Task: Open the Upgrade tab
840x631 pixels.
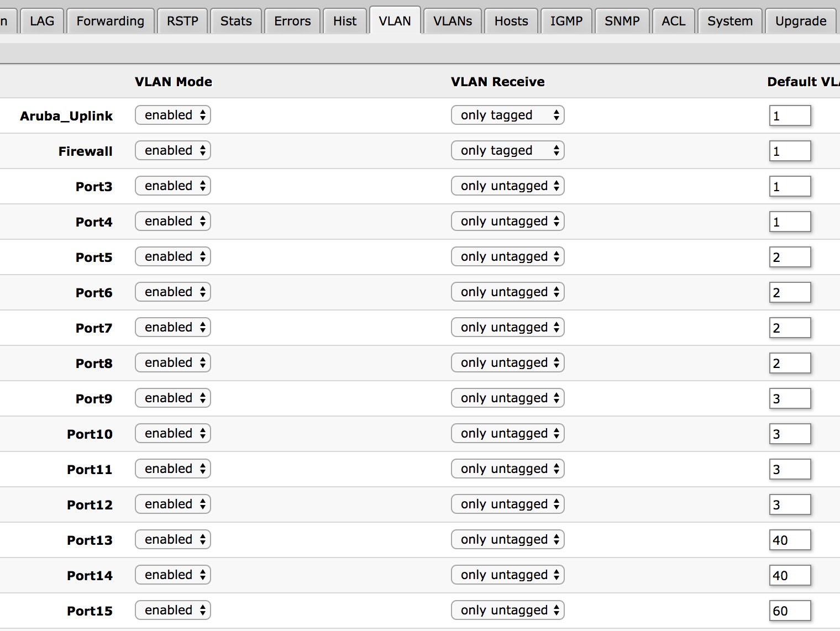Action: point(800,21)
